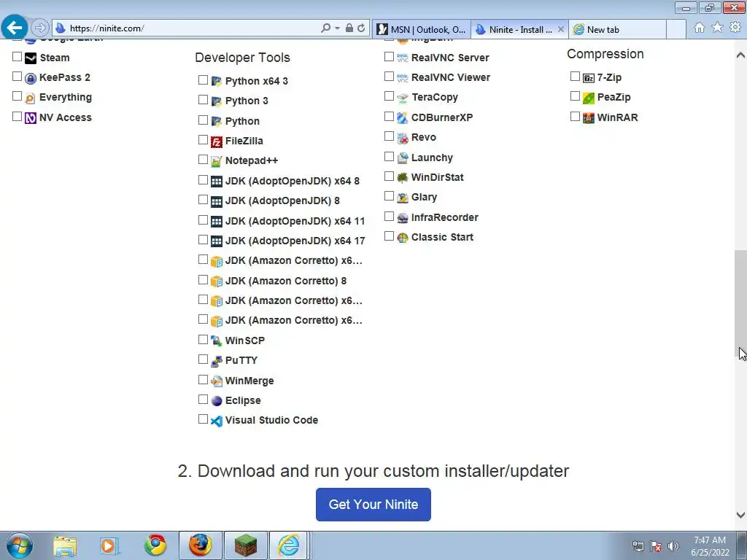Click the NV Access icon
Viewport: 747px width, 560px height.
[31, 117]
